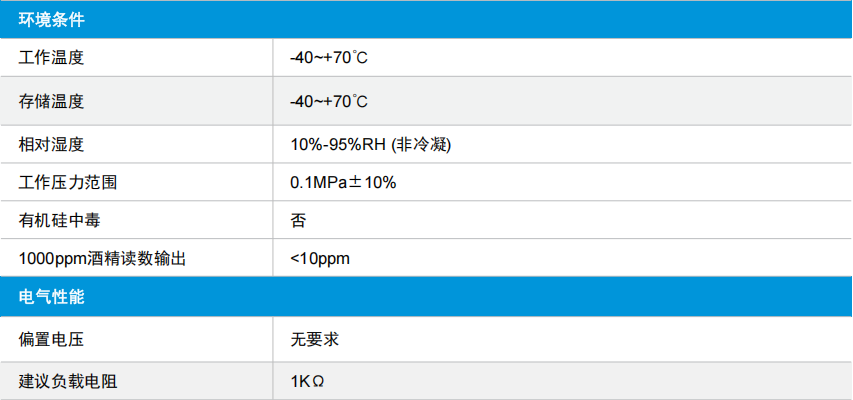Viewport: 853px width, 400px height.
Task: Select the 工作压力范围 label
Action: click(x=67, y=182)
